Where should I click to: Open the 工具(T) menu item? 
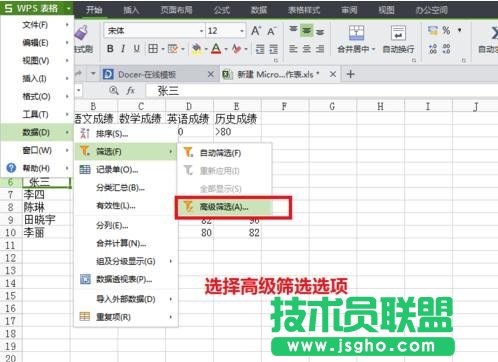tap(37, 115)
